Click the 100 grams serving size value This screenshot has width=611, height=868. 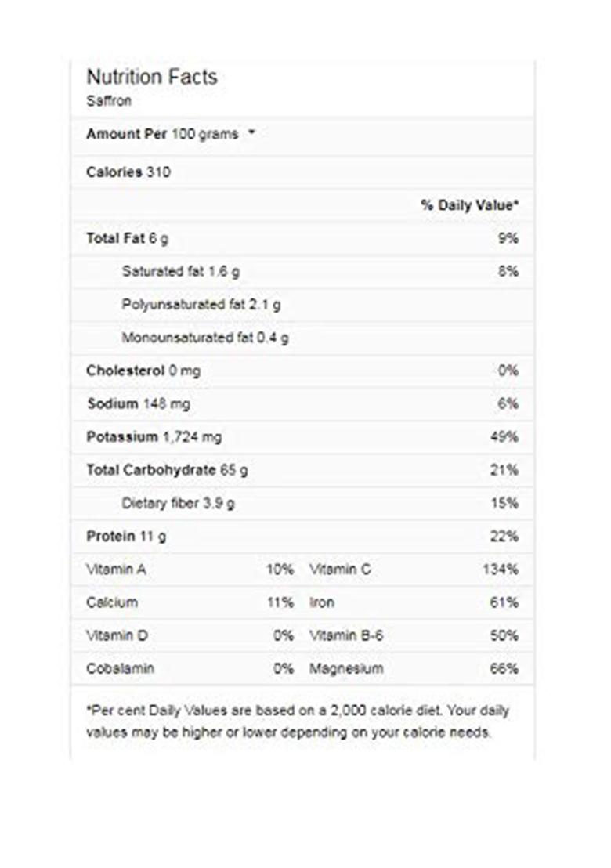(204, 134)
